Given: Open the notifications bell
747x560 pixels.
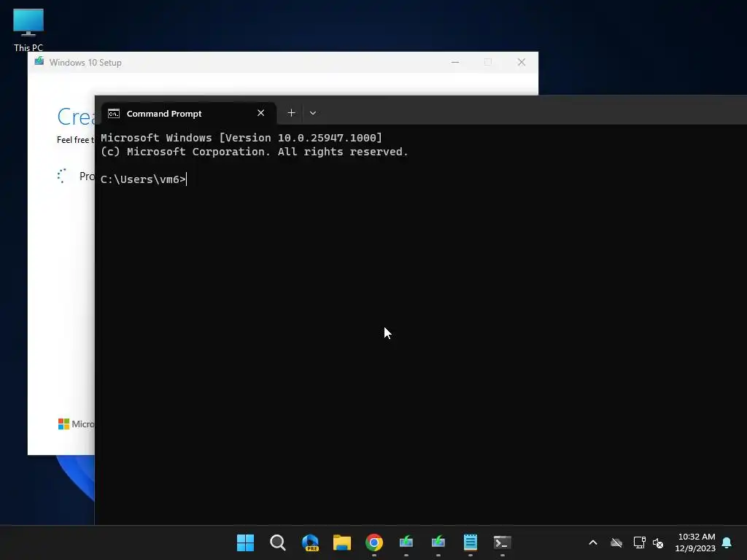Looking at the screenshot, I should coord(727,542).
